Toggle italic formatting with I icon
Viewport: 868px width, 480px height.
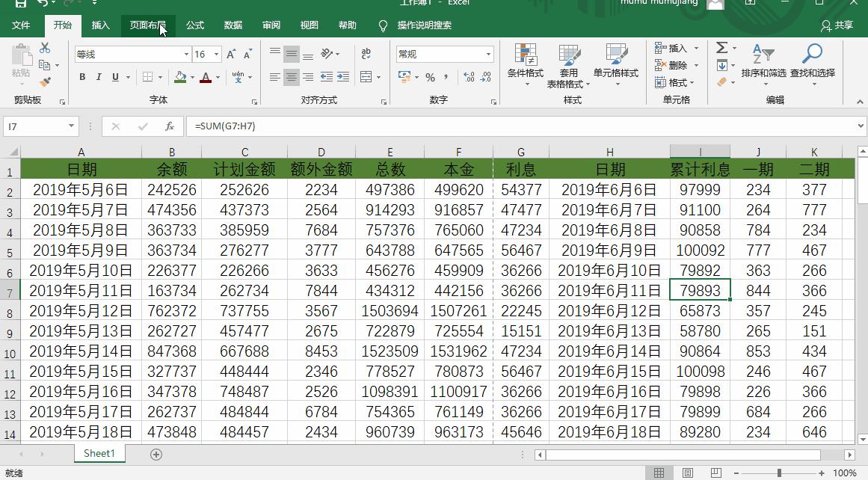tap(99, 76)
